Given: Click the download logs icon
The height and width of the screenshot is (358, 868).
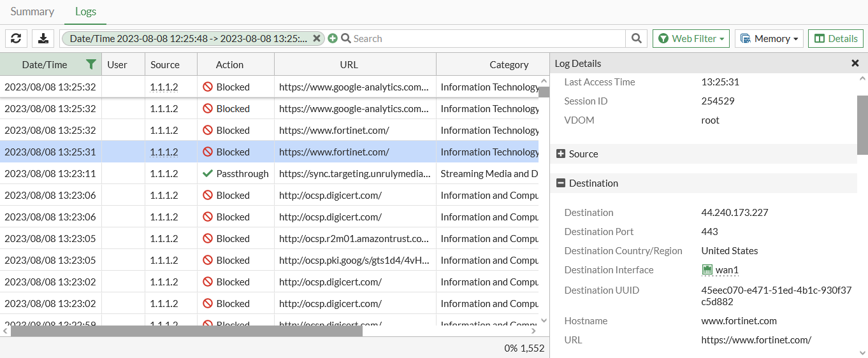Looking at the screenshot, I should [x=43, y=39].
